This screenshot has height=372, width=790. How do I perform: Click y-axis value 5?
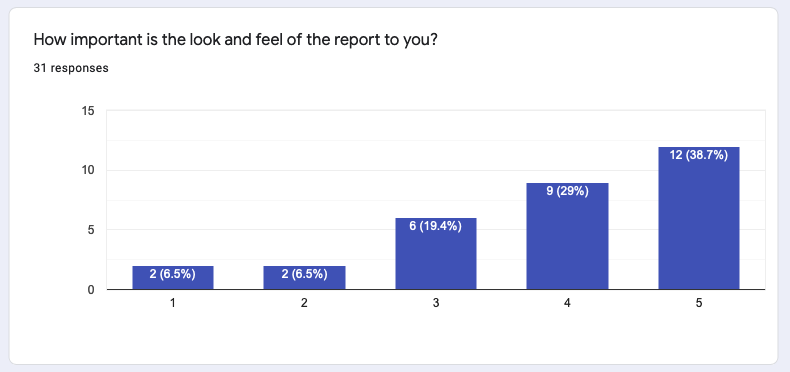pyautogui.click(x=91, y=230)
